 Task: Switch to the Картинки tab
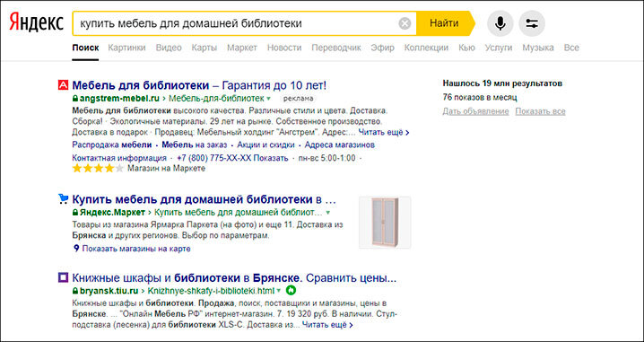tap(126, 48)
